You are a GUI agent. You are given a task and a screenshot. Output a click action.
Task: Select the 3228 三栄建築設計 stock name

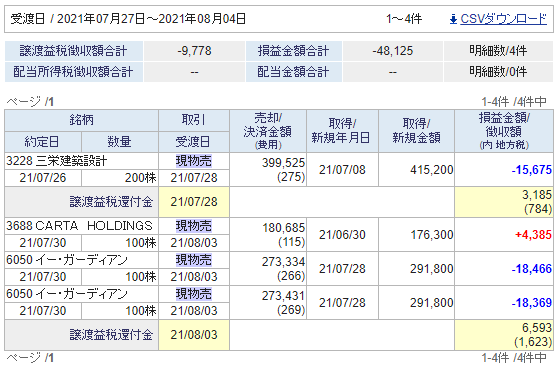56,161
